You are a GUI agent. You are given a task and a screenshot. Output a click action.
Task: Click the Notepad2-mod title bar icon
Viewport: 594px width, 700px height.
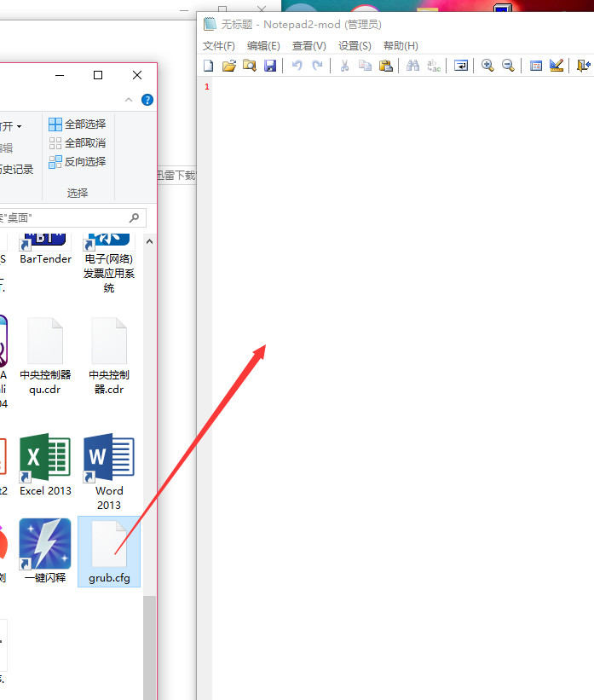point(210,24)
